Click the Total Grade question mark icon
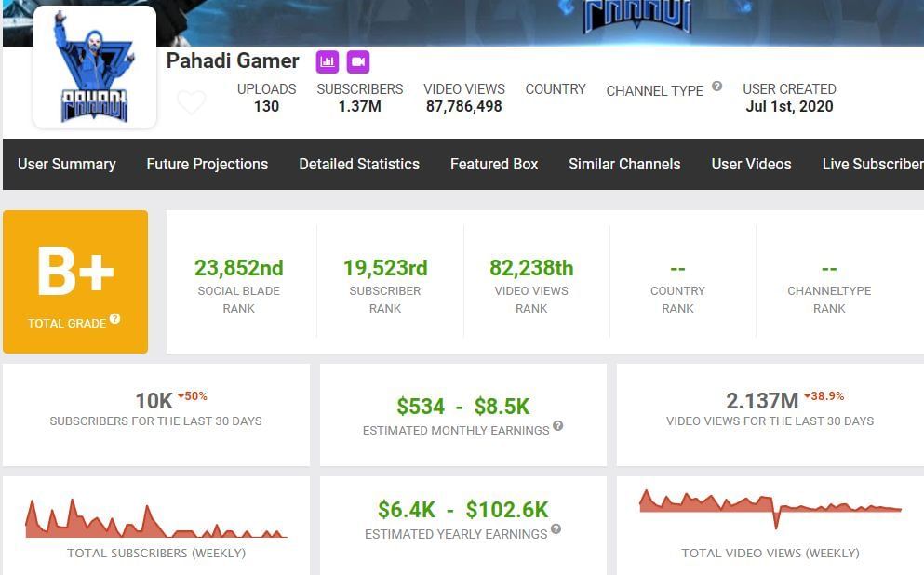 click(114, 319)
